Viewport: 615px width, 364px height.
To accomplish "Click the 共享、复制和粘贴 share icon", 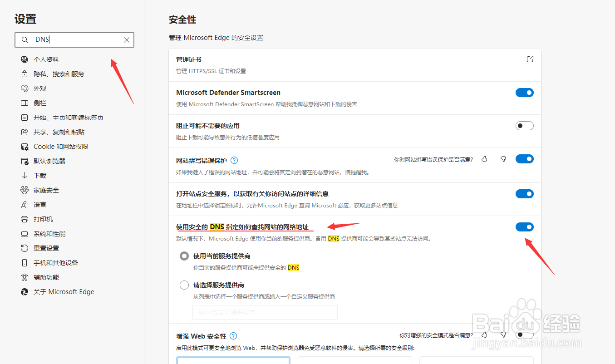I will click(25, 132).
